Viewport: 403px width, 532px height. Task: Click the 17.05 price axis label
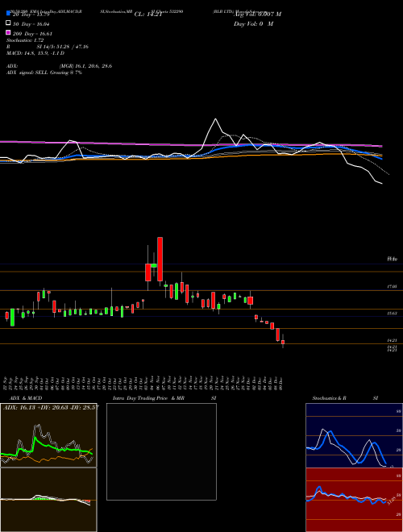tap(392, 287)
